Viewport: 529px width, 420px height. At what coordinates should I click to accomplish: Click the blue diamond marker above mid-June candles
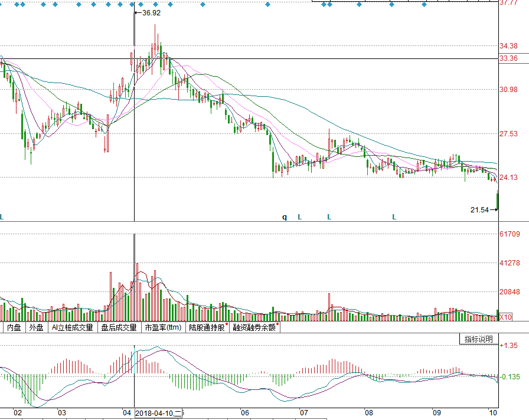pos(267,4)
